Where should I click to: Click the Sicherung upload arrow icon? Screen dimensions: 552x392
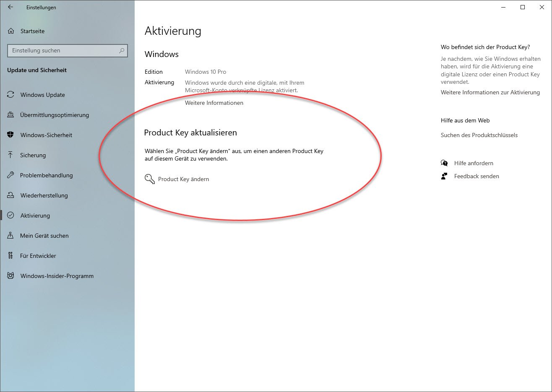click(10, 155)
